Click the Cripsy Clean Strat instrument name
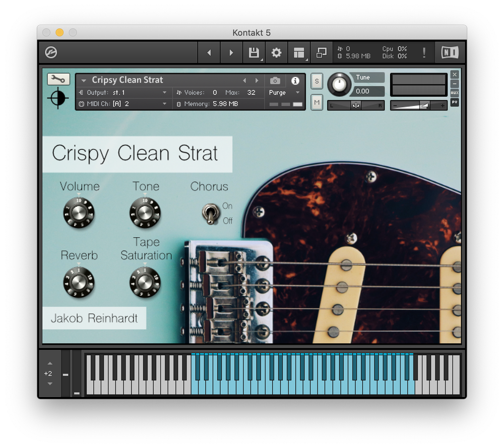The width and height of the screenshot is (504, 448). point(128,80)
